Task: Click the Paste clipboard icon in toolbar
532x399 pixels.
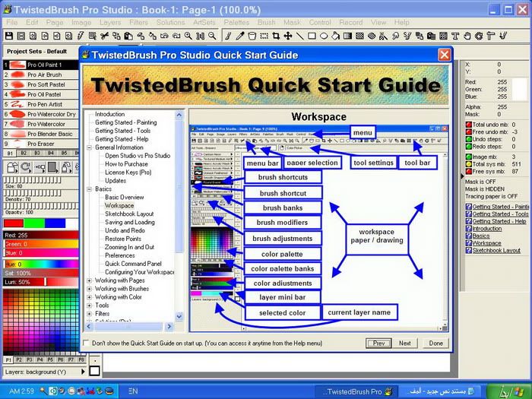Action: (128, 36)
